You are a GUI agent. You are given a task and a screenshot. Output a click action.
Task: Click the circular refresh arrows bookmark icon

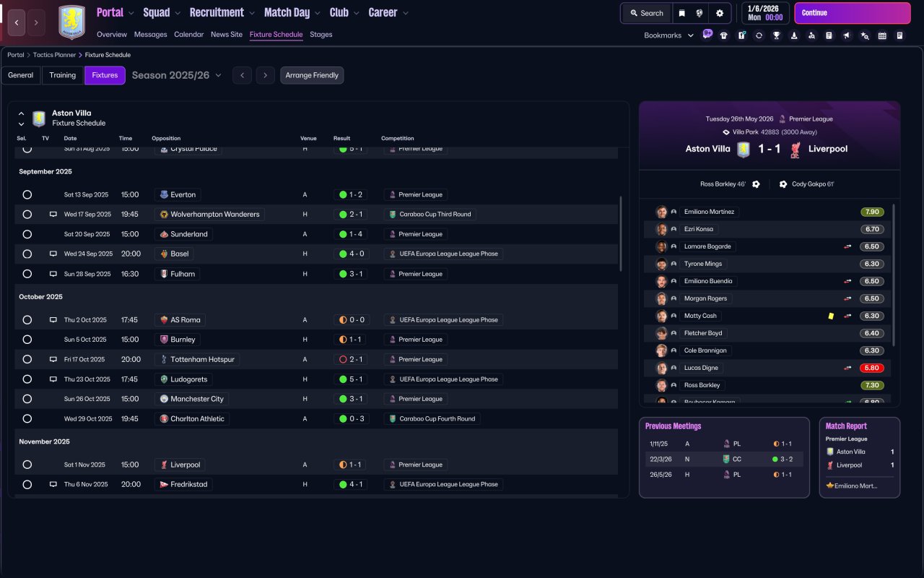[x=759, y=35]
